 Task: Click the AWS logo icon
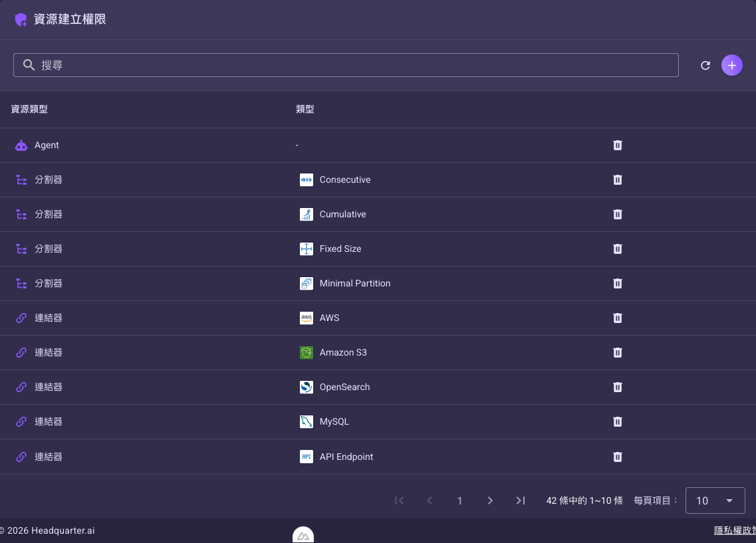(306, 318)
